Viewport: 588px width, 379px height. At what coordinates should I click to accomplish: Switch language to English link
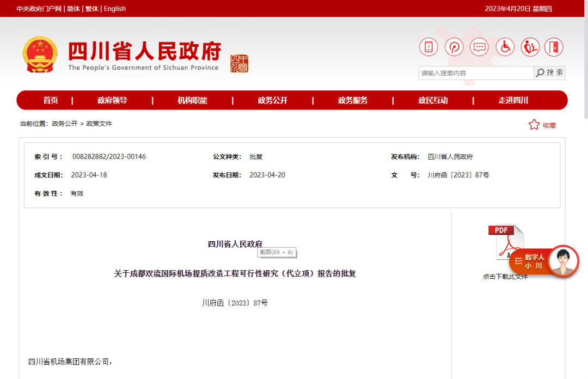[115, 9]
